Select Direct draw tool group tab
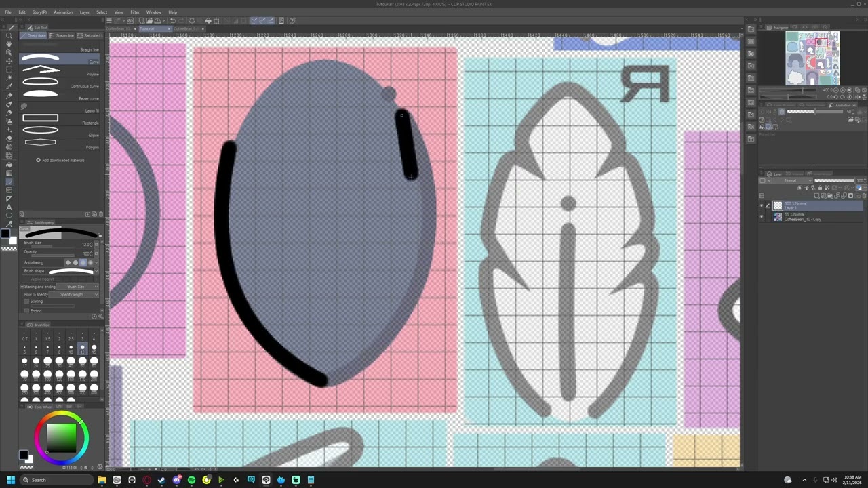Viewport: 868px width, 488px height. pos(34,35)
